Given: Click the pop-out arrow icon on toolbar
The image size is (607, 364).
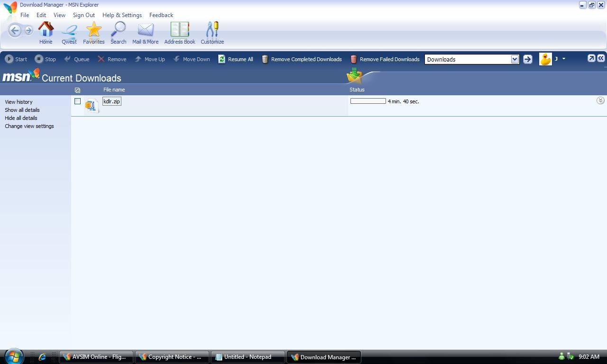Looking at the screenshot, I should coord(591,58).
